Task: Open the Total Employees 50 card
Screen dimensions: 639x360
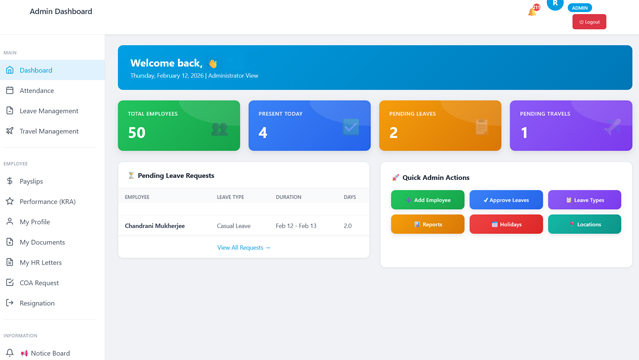Action: [179, 126]
